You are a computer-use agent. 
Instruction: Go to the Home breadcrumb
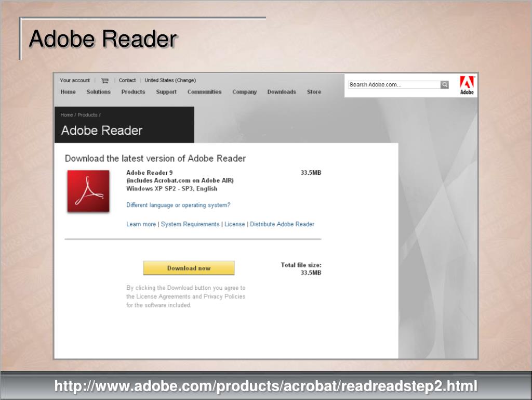(x=66, y=115)
